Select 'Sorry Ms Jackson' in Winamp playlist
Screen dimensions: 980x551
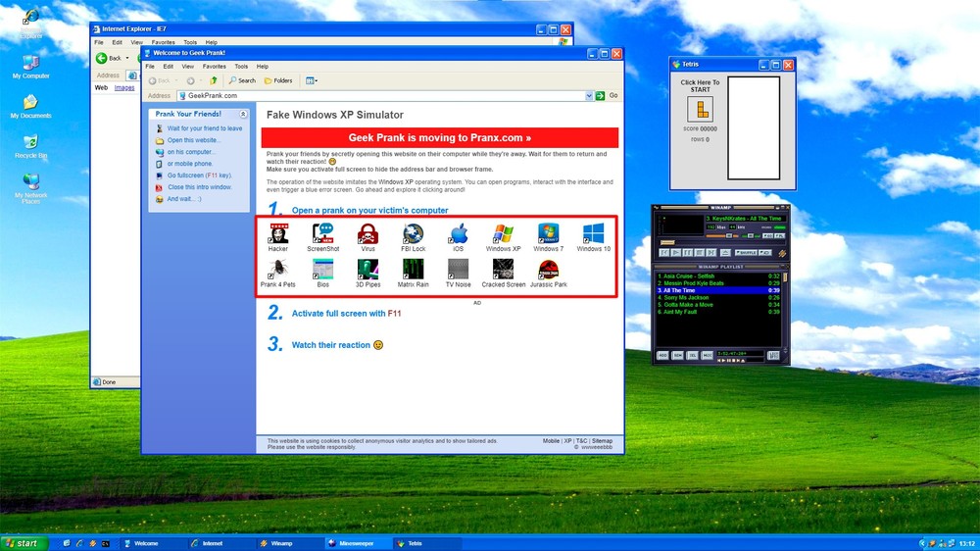pyautogui.click(x=717, y=298)
